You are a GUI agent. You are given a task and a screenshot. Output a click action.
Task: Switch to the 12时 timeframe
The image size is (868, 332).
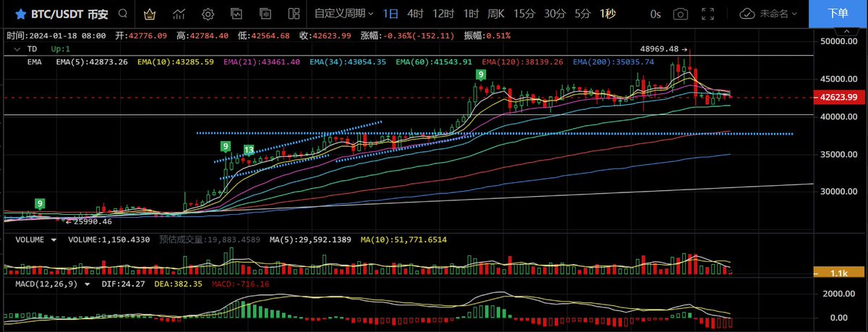(x=443, y=14)
